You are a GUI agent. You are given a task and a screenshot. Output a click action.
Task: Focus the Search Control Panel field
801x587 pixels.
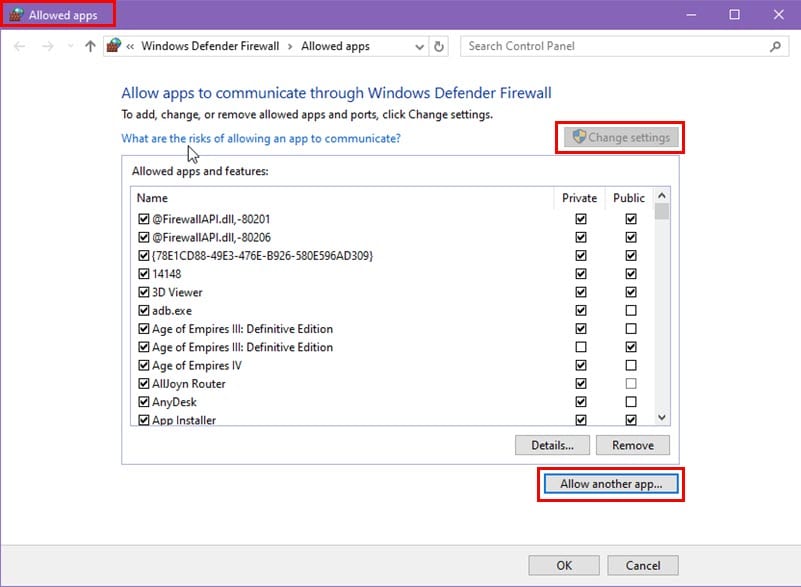[x=624, y=46]
